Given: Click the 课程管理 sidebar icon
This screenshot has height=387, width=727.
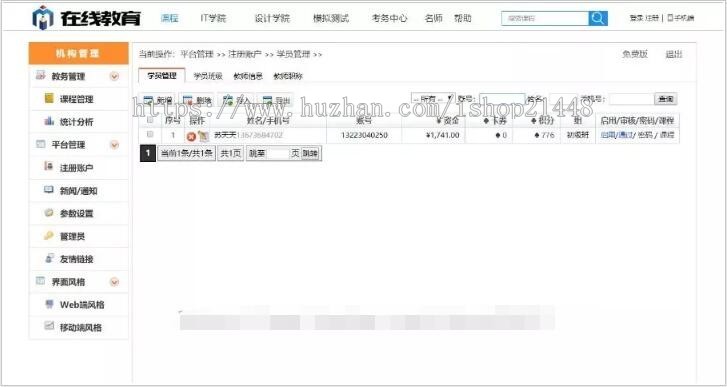Looking at the screenshot, I should pos(49,98).
